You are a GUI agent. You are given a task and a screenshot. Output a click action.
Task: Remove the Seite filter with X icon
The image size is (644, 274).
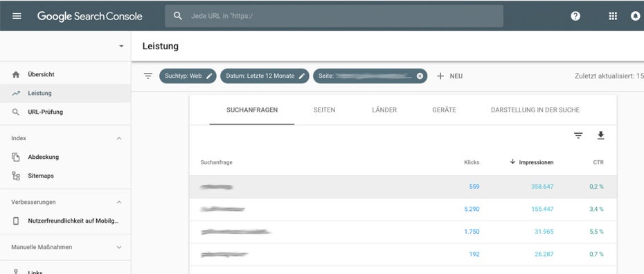coord(420,76)
